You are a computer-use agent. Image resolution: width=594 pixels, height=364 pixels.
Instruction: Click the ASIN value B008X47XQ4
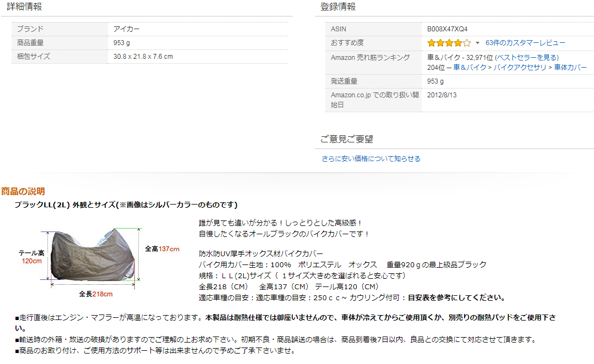[x=448, y=29]
